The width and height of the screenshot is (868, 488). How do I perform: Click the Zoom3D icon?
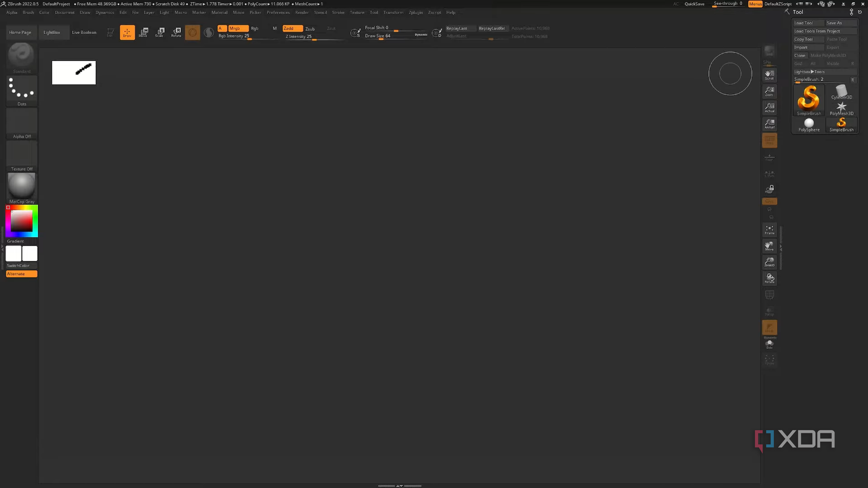pyautogui.click(x=769, y=262)
